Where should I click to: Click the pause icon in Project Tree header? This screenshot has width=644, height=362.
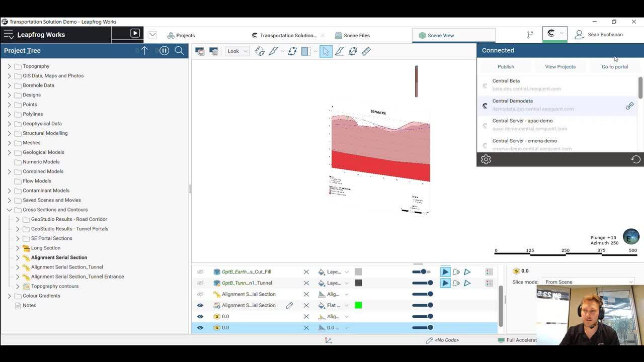[164, 50]
